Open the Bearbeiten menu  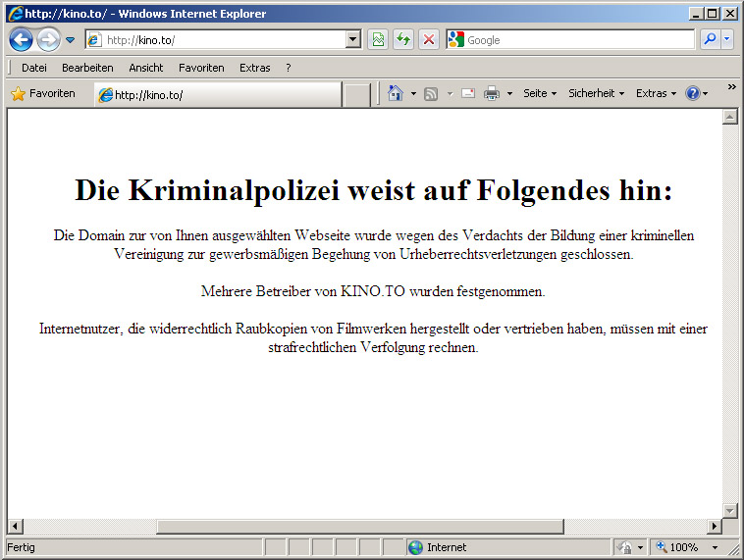point(87,68)
